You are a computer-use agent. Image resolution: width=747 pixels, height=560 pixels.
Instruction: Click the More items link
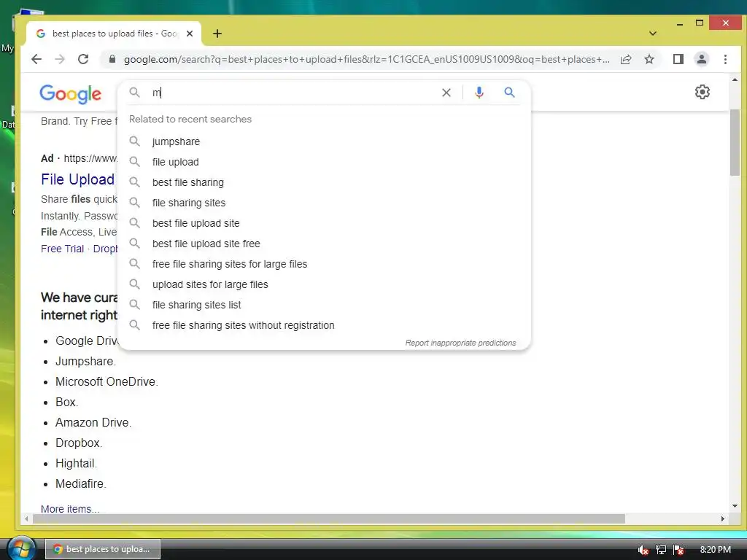(70, 508)
